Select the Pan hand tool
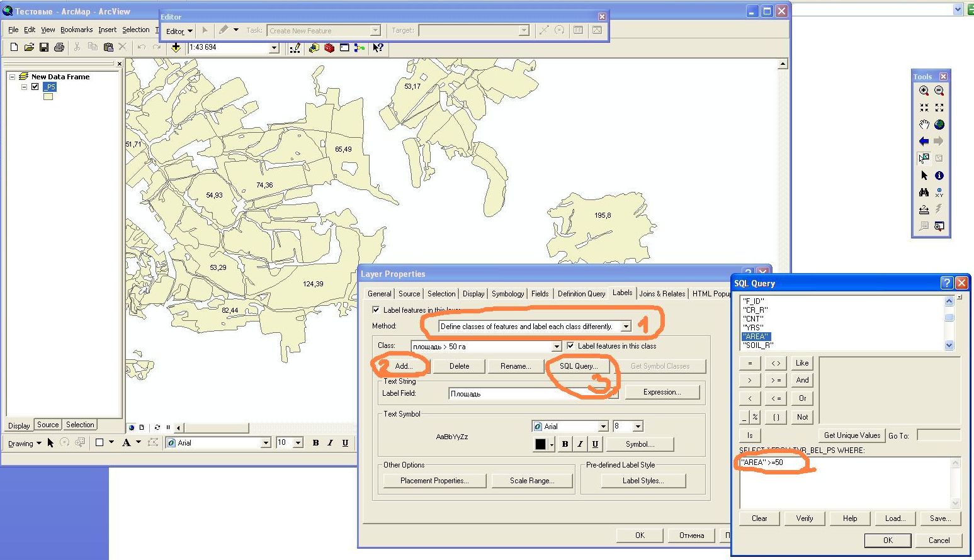Image resolution: width=974 pixels, height=560 pixels. 924,125
